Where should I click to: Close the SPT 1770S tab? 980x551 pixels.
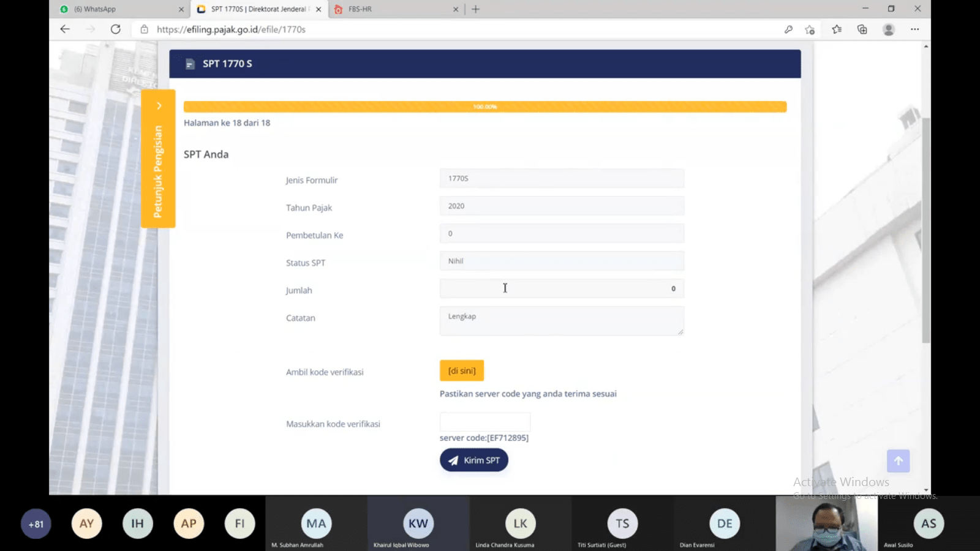pyautogui.click(x=318, y=9)
